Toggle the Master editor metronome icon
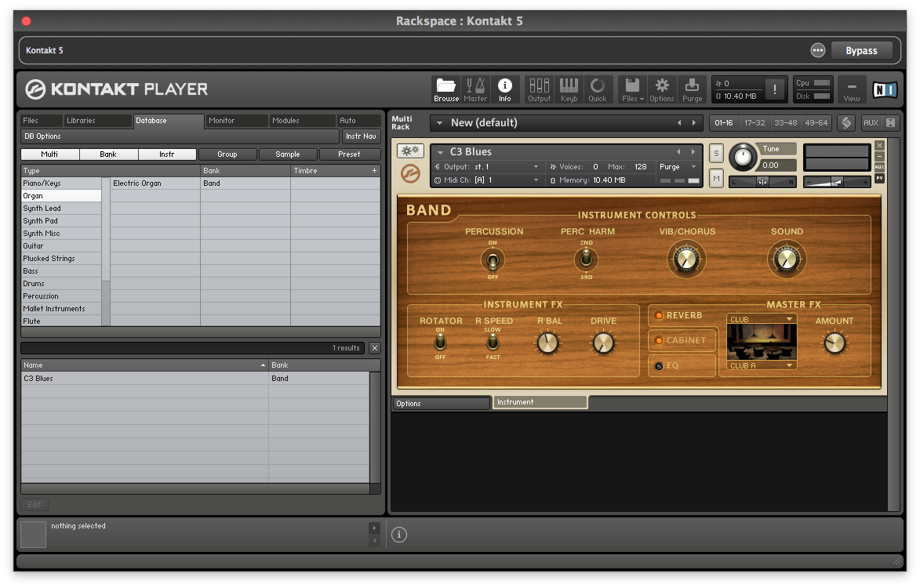Screen dimensions: 920x588 (475, 89)
